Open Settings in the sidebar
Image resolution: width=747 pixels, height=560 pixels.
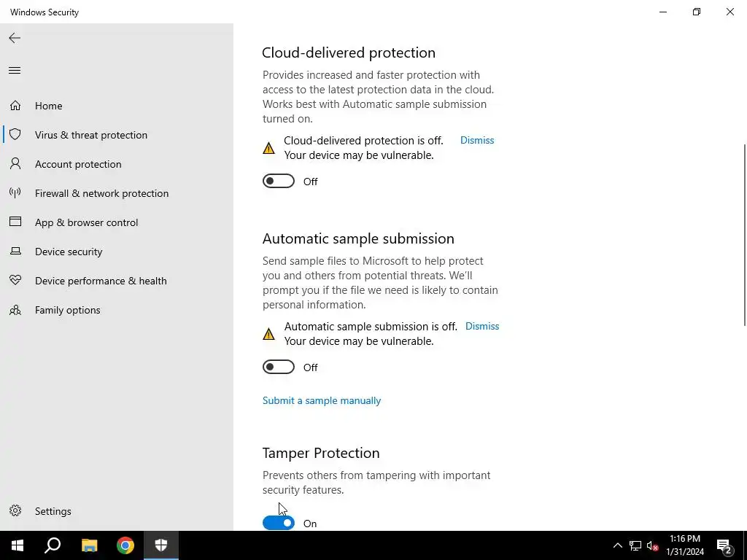53,511
